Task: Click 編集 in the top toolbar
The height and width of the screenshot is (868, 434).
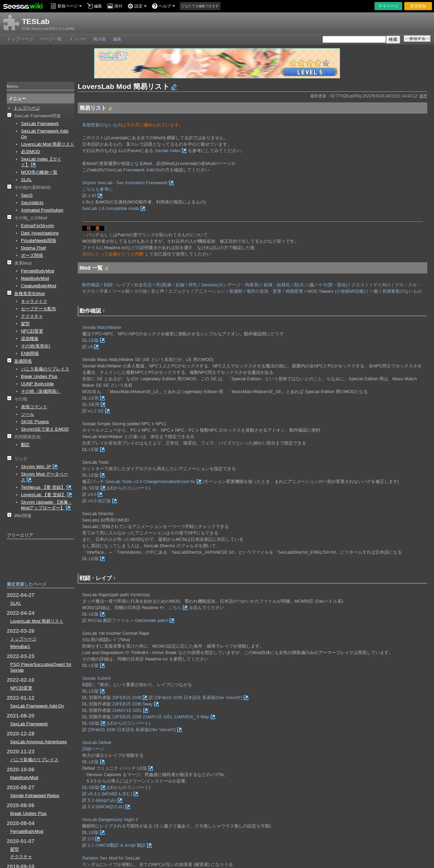Action: click(x=95, y=6)
